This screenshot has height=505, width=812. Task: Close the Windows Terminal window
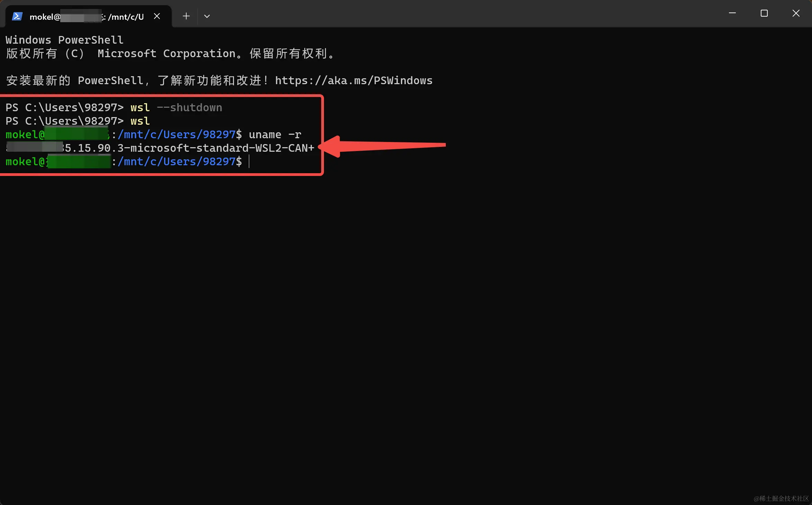[796, 14]
